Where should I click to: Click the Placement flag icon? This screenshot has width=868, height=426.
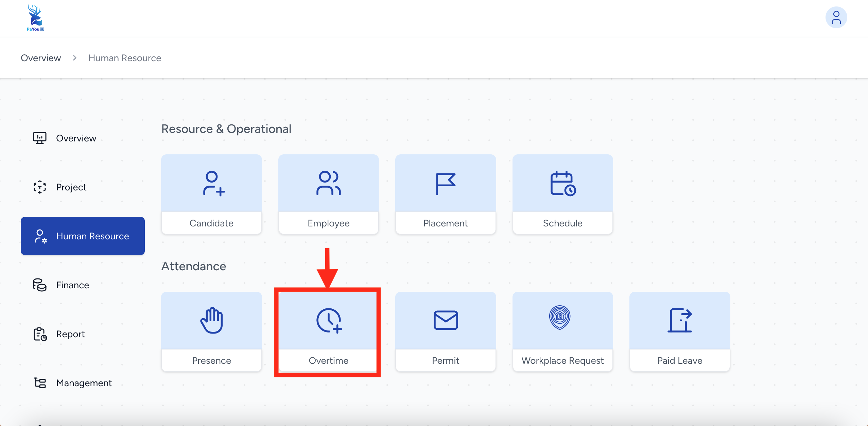(445, 184)
